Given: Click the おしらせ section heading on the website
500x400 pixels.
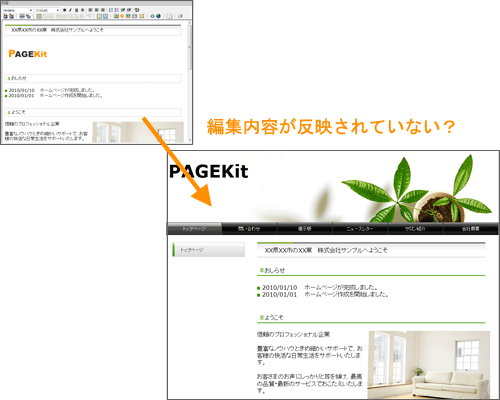Looking at the screenshot, I should 371,271.
